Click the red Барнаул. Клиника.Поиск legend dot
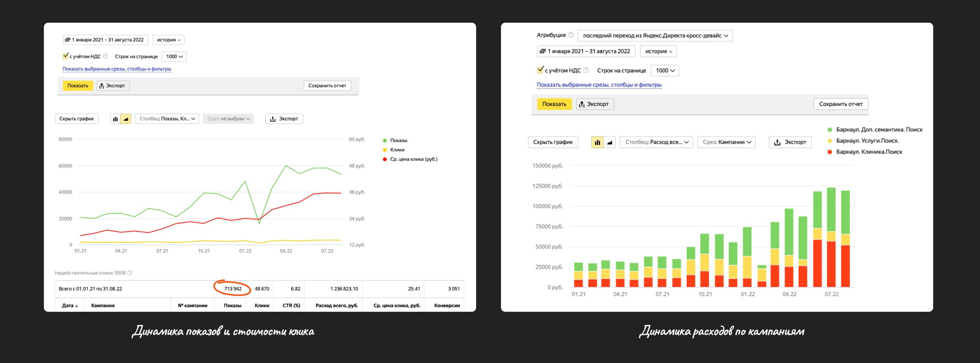The image size is (980, 363). 830,152
